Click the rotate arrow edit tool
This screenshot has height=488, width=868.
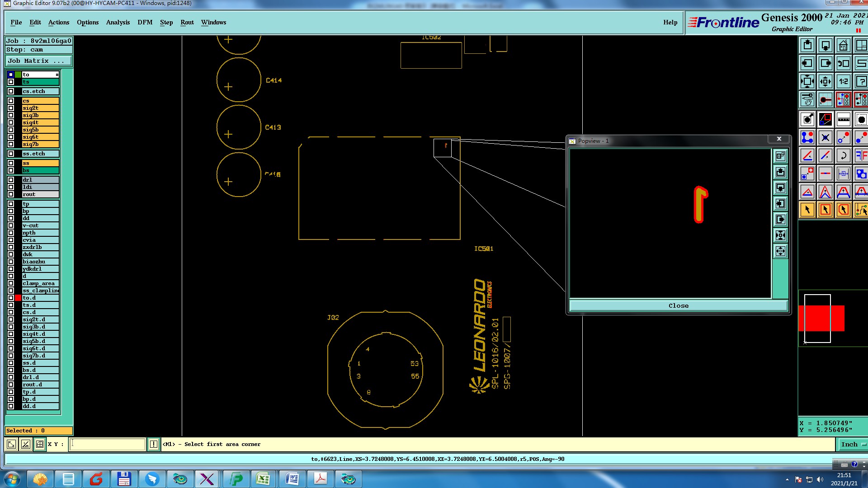[843, 156]
